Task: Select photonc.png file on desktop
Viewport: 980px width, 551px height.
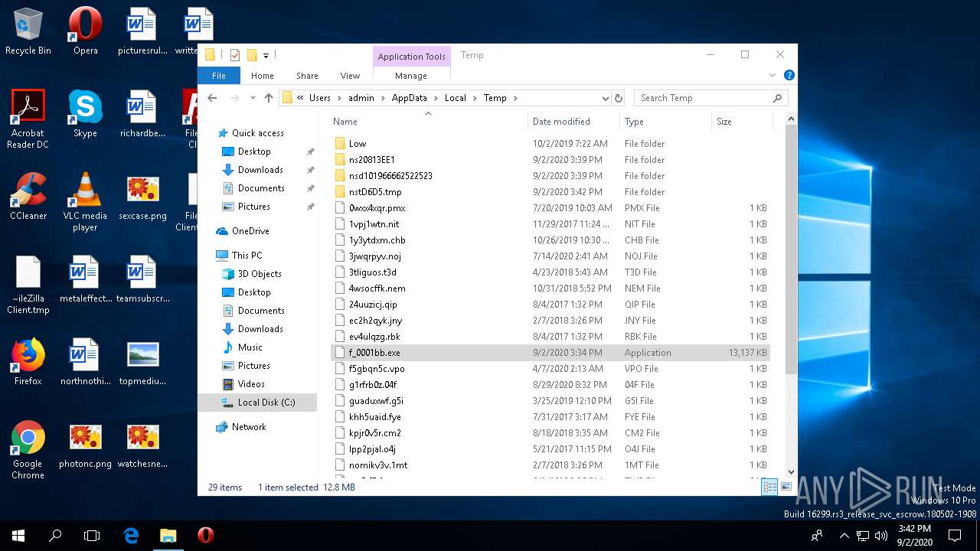Action: click(85, 444)
